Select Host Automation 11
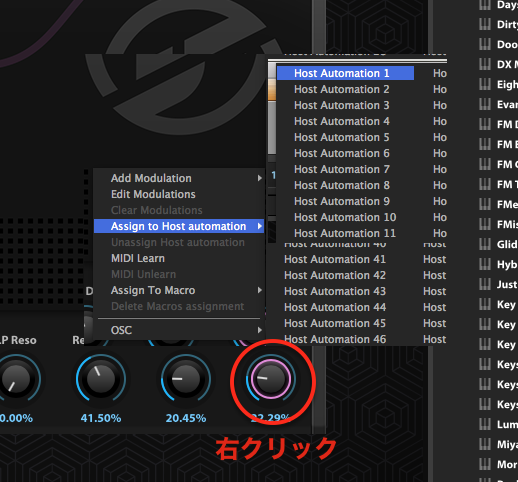This screenshot has width=518, height=482. click(345, 233)
